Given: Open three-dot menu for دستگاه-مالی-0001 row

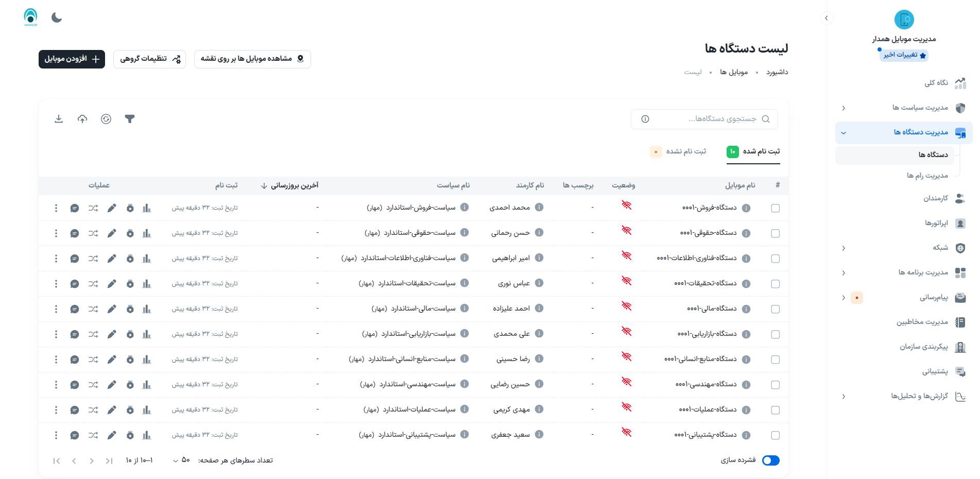Looking at the screenshot, I should point(56,309).
